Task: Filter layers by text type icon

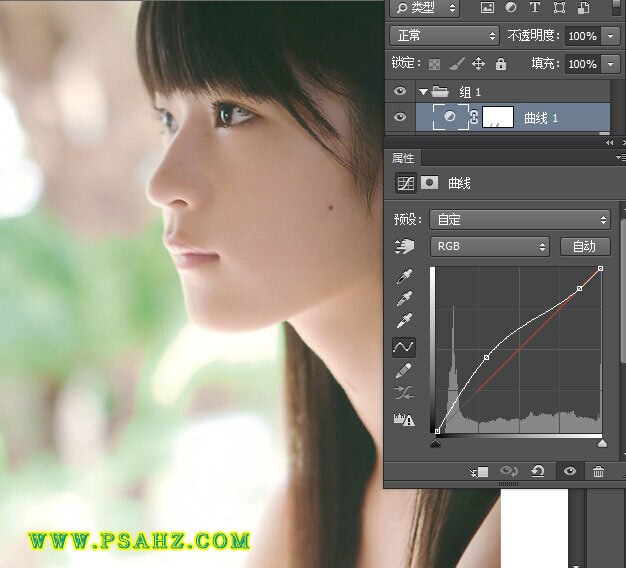Action: click(534, 8)
